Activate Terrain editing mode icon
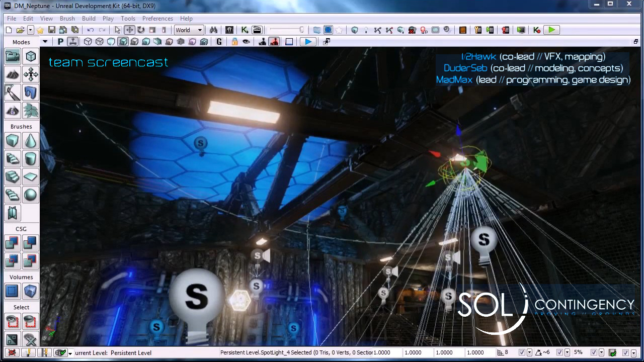Viewport: 644px width, 362px height. point(13,75)
